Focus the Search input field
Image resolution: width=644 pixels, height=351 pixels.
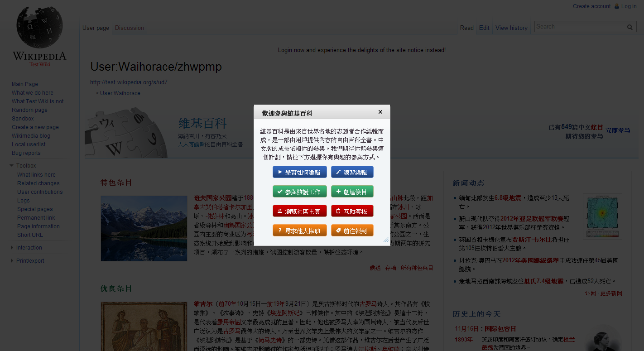(580, 27)
